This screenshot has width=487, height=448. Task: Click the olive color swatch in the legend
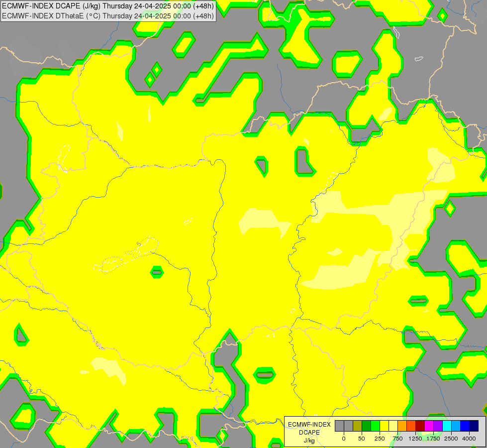(x=358, y=426)
